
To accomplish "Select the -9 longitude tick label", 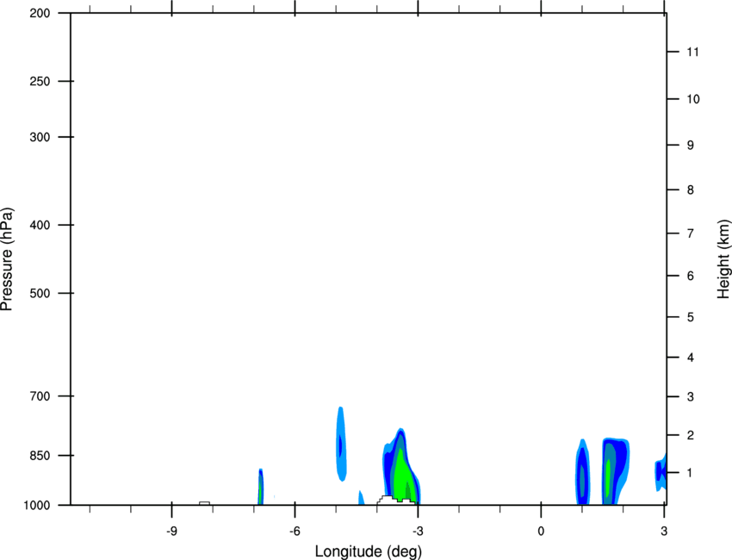I will click(x=171, y=529).
